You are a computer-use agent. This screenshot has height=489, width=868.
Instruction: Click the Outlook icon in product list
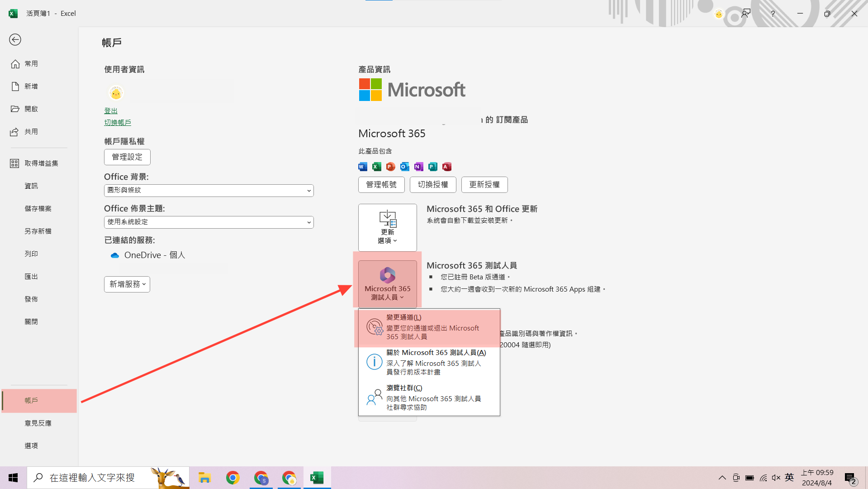(405, 167)
